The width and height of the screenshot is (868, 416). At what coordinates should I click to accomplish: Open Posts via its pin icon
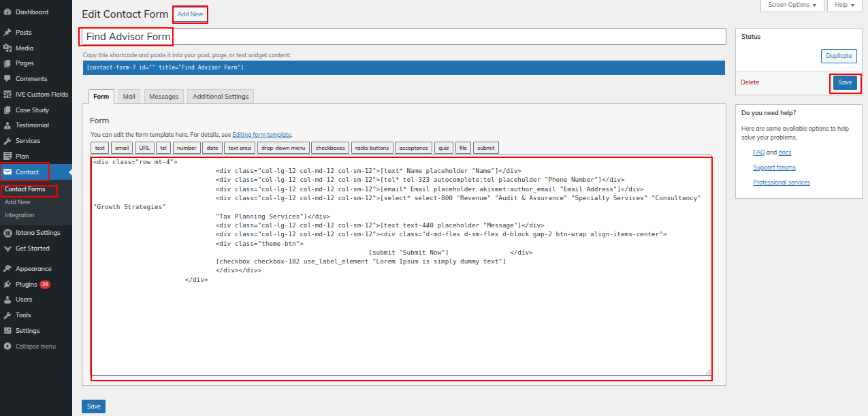pos(7,33)
